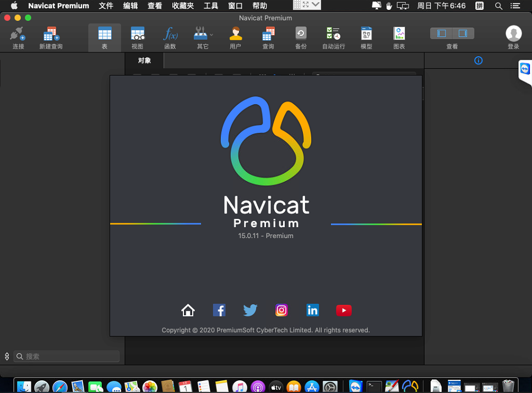Open the Navicat Premium app menu
Image resolution: width=532 pixels, height=393 pixels.
point(58,6)
